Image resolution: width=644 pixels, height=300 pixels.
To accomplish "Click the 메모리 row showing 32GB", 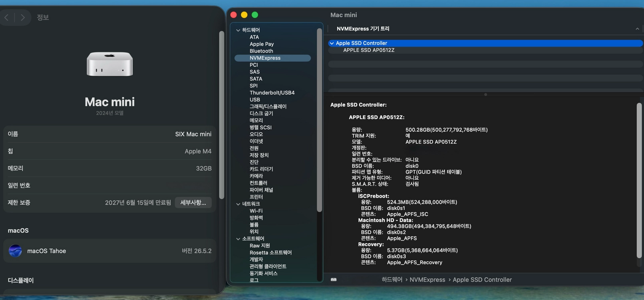I will click(x=110, y=168).
